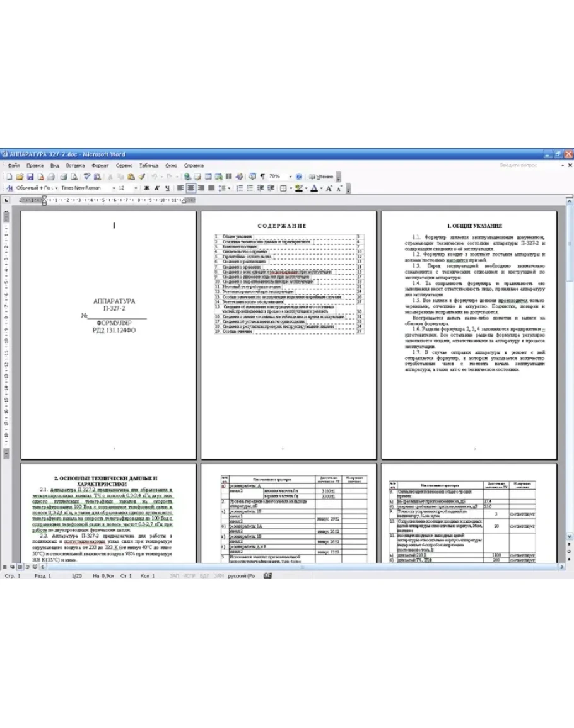
Task: Click the Save document icon
Action: [x=30, y=176]
